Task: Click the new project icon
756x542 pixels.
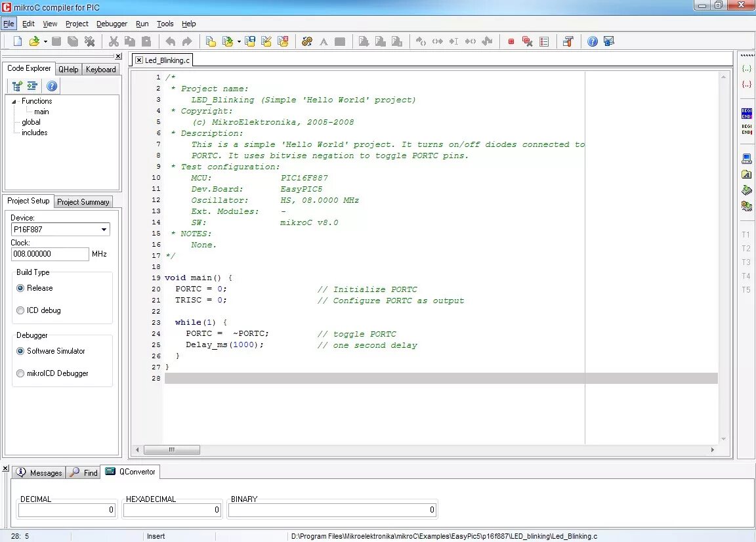Action: [211, 41]
